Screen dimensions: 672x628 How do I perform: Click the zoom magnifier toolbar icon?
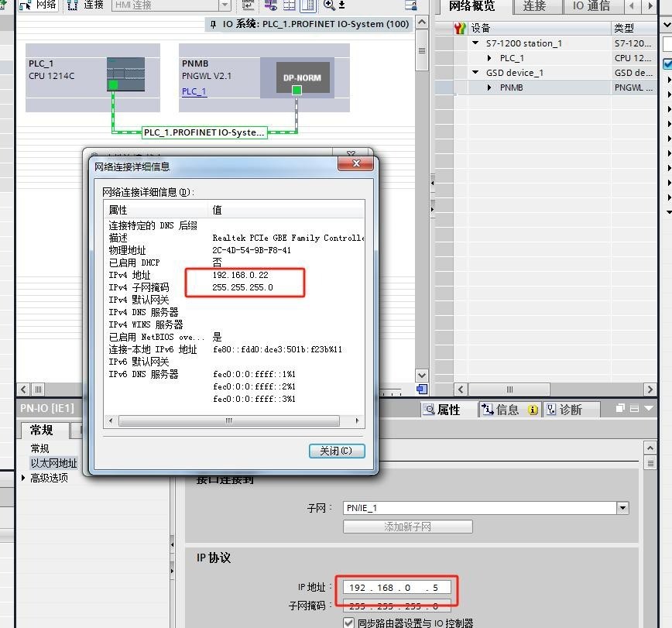pyautogui.click(x=329, y=5)
